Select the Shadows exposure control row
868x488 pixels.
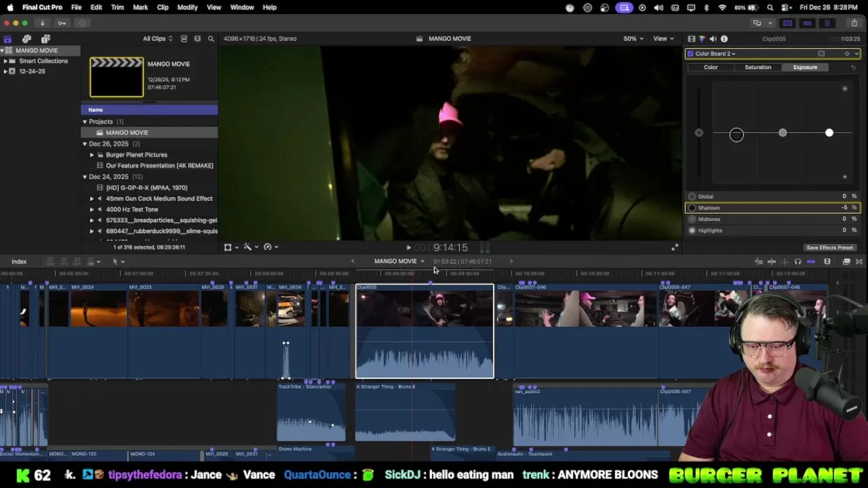click(x=772, y=208)
